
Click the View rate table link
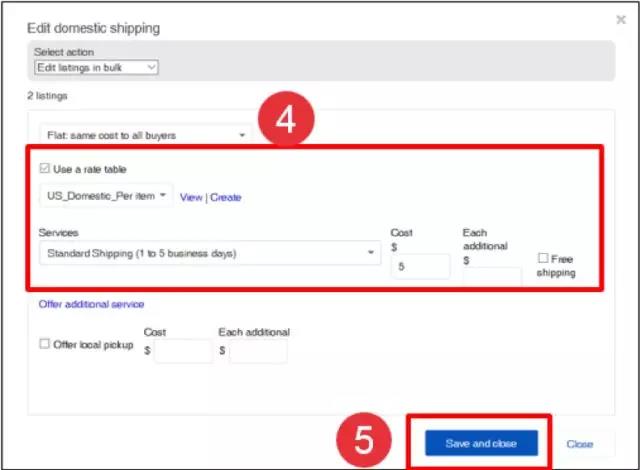[x=191, y=197]
